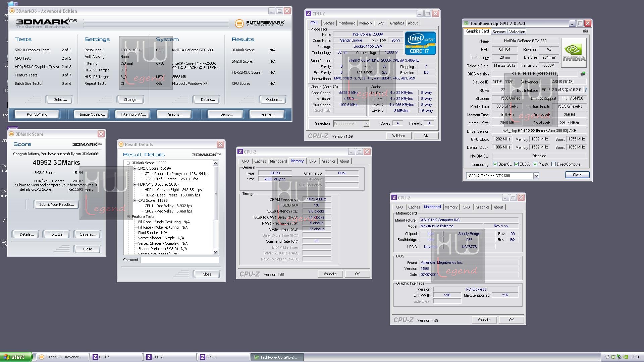Screen dimensions: 644x362
Task: Click Validate in CPU-Z Memory window
Action: coord(330,274)
